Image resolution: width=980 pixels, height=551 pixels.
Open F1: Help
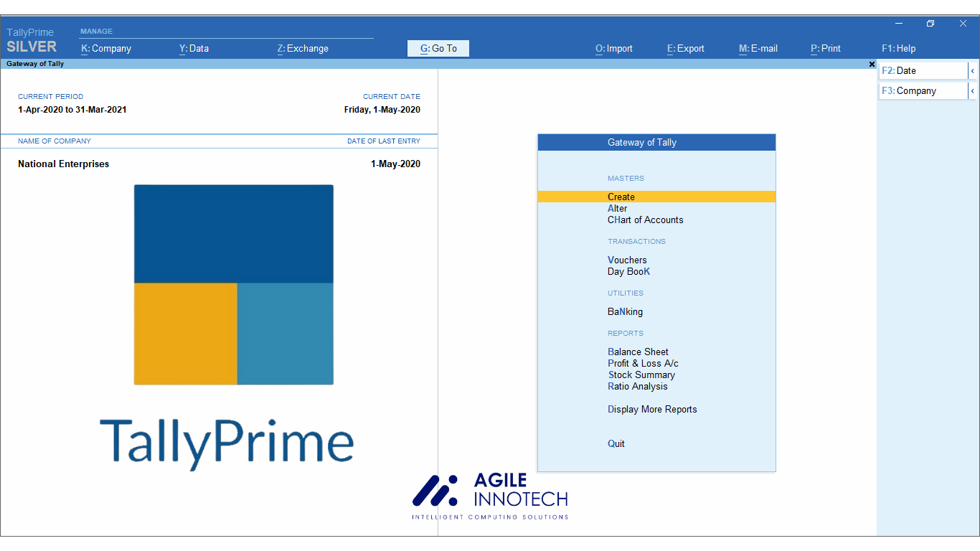899,48
